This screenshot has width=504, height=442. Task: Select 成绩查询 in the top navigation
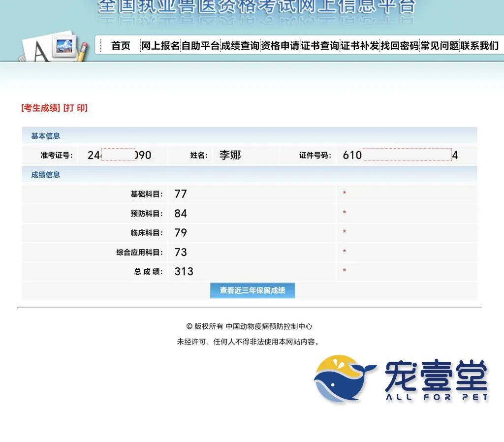pyautogui.click(x=241, y=46)
